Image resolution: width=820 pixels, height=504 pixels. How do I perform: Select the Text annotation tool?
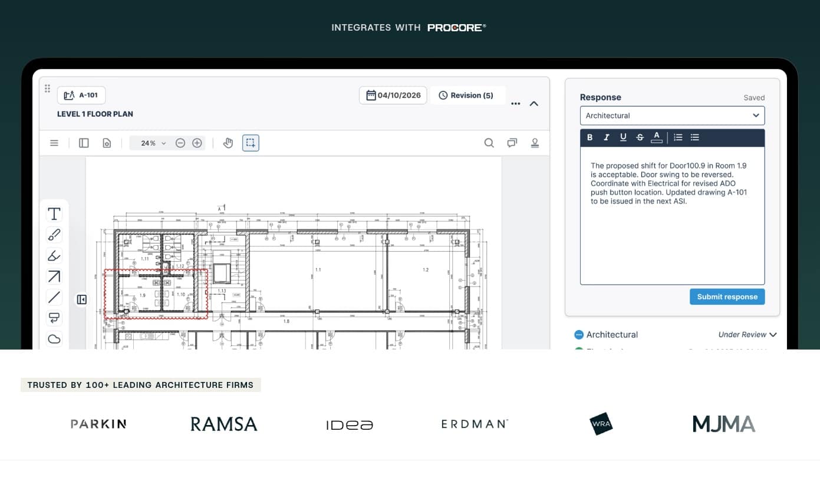pyautogui.click(x=54, y=214)
